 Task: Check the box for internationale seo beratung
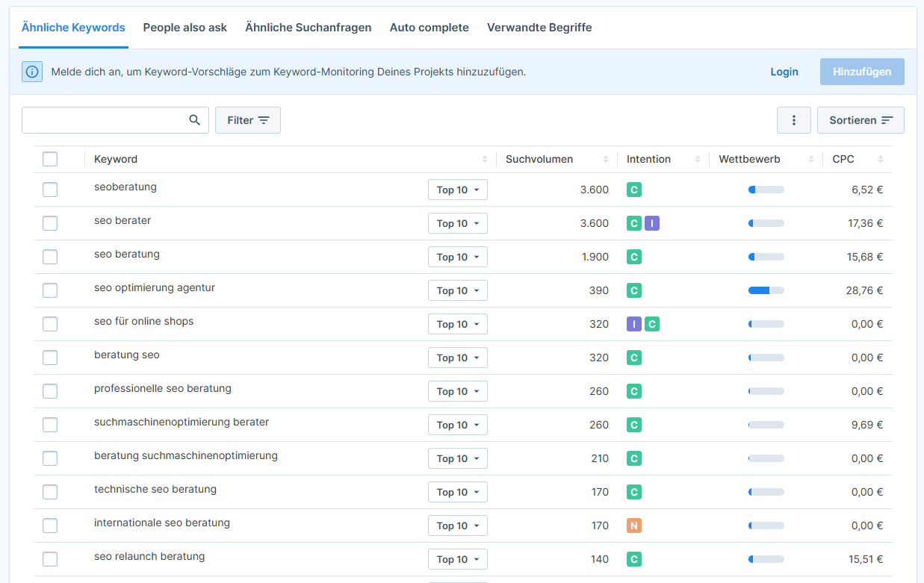pos(50,526)
